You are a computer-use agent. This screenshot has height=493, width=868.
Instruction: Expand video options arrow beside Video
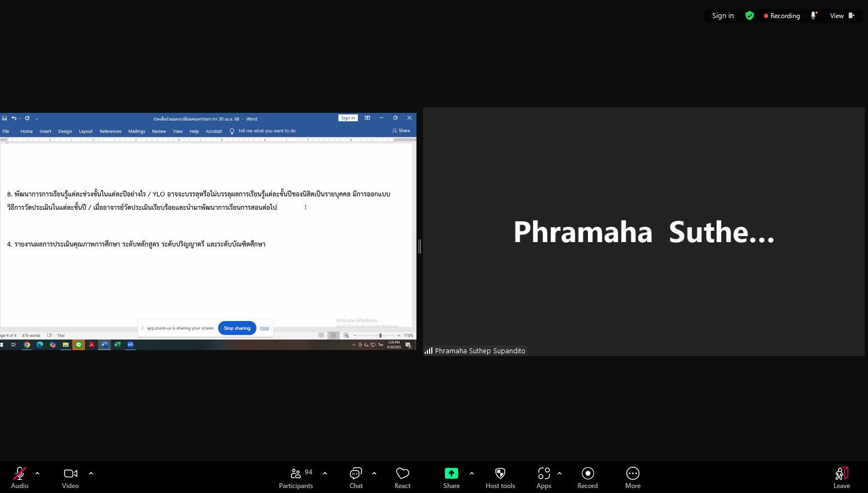coord(91,473)
